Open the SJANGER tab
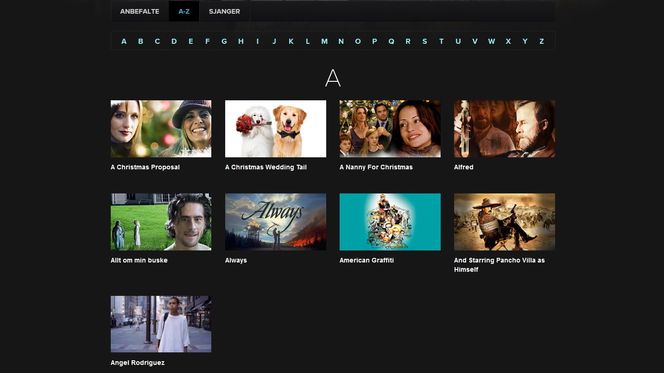 coord(224,11)
